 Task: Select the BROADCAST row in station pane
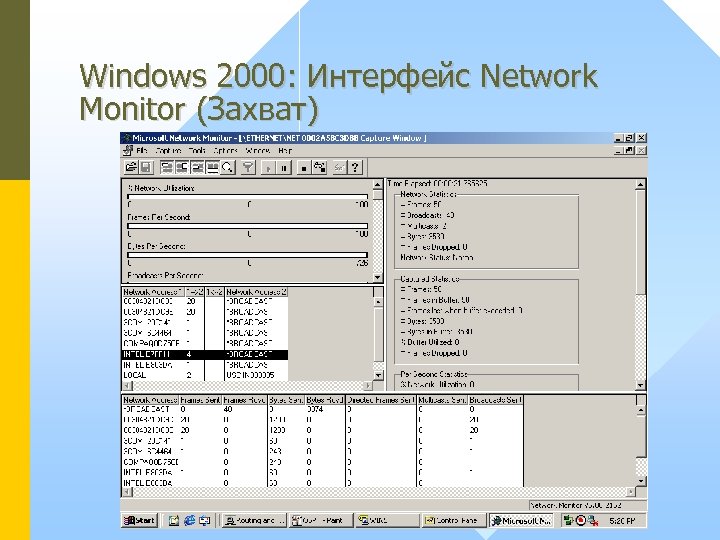(322, 409)
